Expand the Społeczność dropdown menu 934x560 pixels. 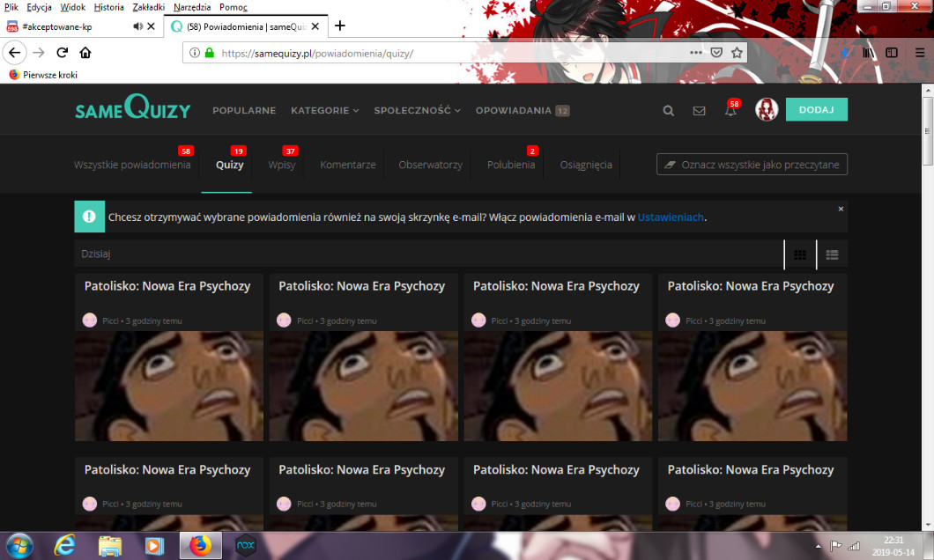(x=417, y=111)
